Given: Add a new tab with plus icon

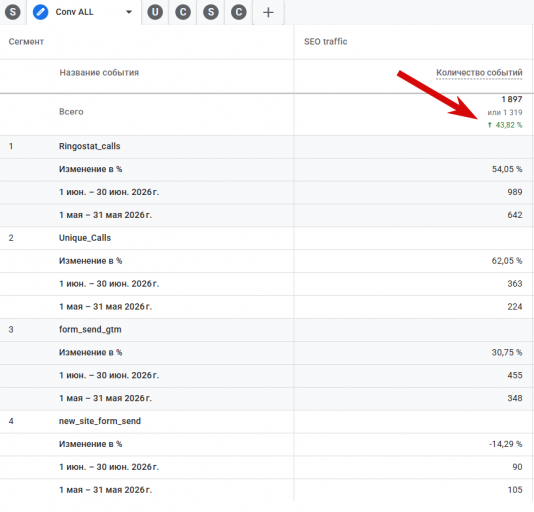Looking at the screenshot, I should [x=268, y=13].
